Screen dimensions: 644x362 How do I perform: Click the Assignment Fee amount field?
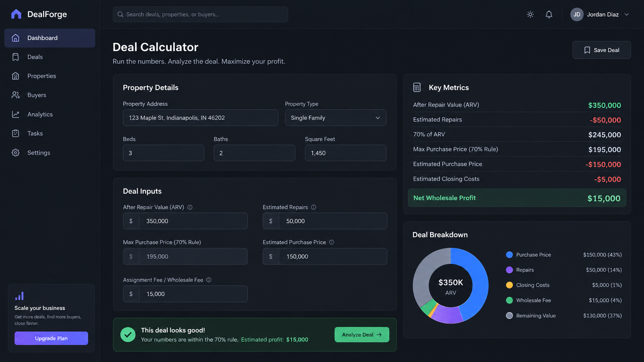185,294
